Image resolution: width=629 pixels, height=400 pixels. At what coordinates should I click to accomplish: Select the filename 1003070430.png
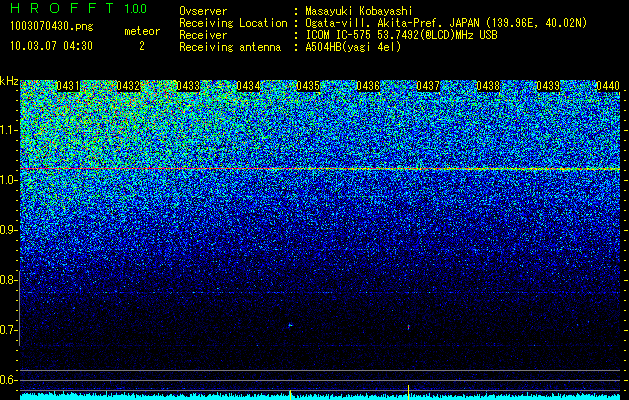tap(51, 27)
